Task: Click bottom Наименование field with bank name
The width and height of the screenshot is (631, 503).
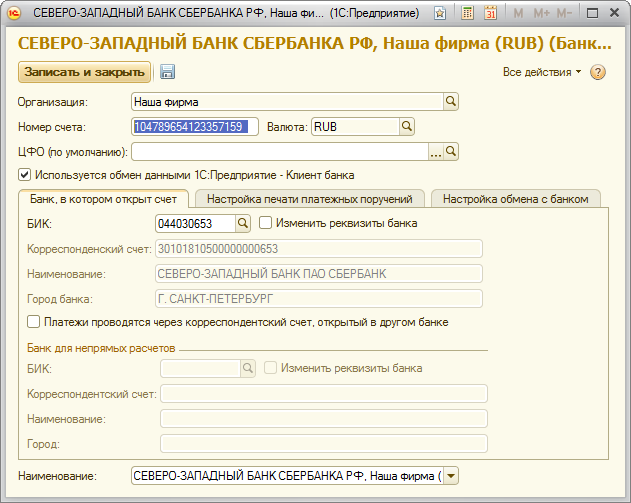Action: [288, 476]
